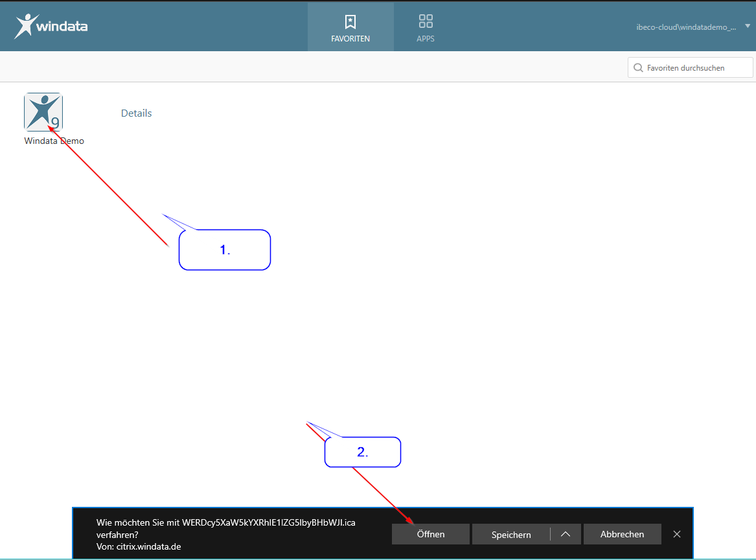
Task: Click the windata logo in header
Action: [x=51, y=26]
